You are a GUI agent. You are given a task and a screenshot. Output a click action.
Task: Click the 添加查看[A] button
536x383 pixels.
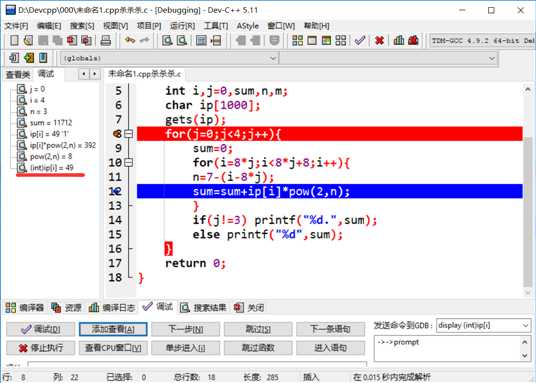pyautogui.click(x=113, y=329)
